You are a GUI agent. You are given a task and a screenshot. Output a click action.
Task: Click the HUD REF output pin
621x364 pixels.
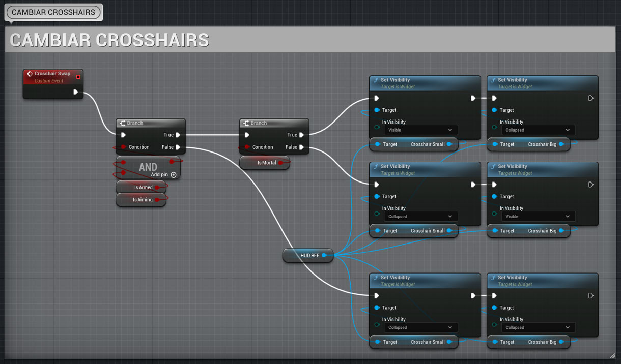point(324,255)
